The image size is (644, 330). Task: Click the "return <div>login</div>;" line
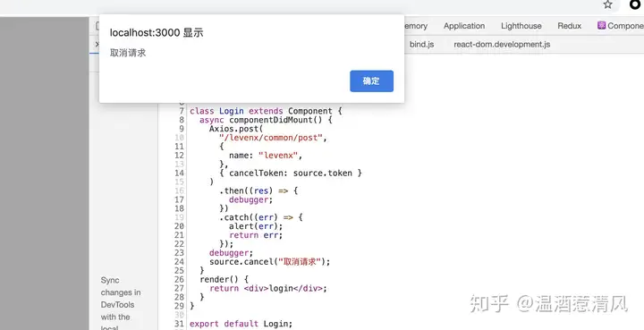(268, 288)
